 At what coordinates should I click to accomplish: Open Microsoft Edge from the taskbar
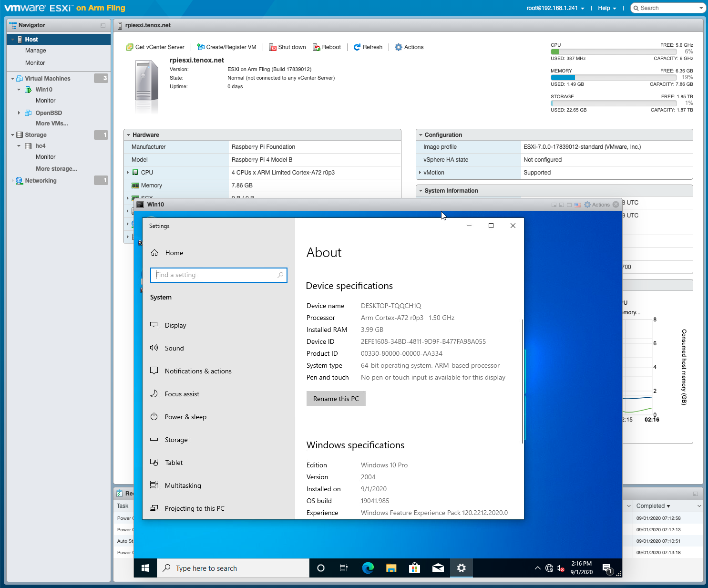(x=368, y=568)
